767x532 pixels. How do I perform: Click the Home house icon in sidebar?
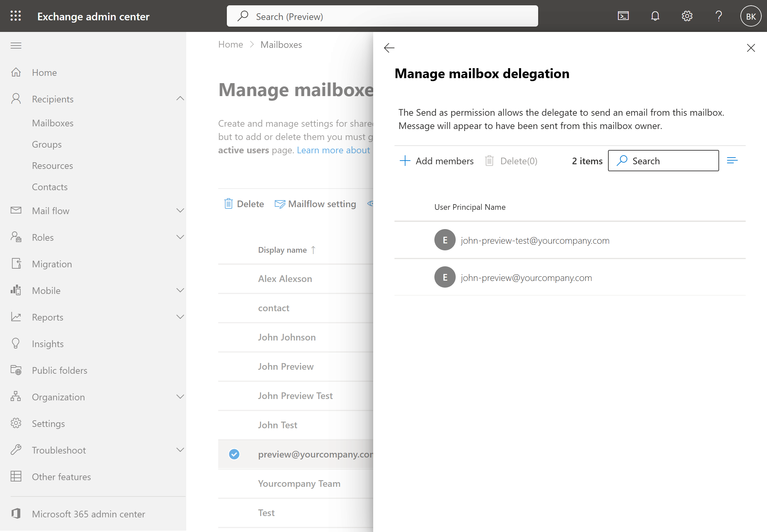16,72
